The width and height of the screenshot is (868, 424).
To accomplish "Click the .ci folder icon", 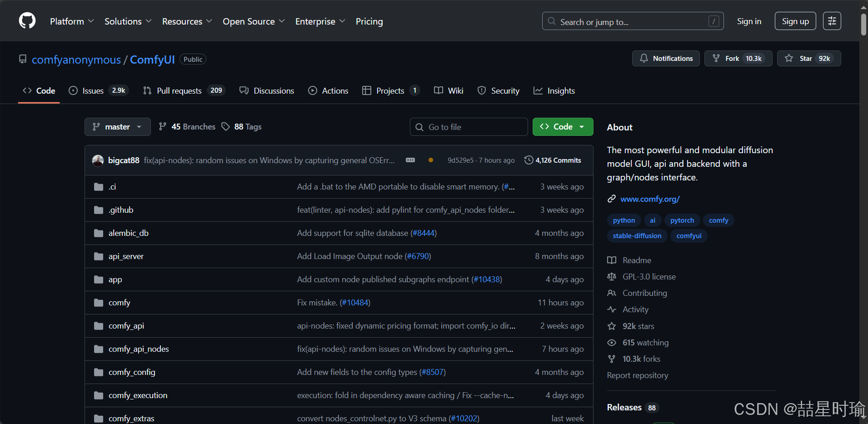I will pyautogui.click(x=99, y=187).
